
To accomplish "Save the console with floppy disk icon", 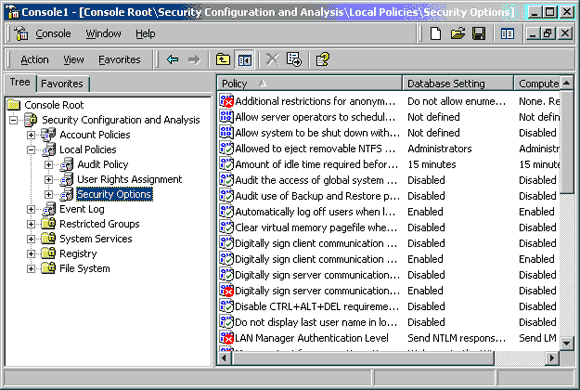I will [479, 34].
